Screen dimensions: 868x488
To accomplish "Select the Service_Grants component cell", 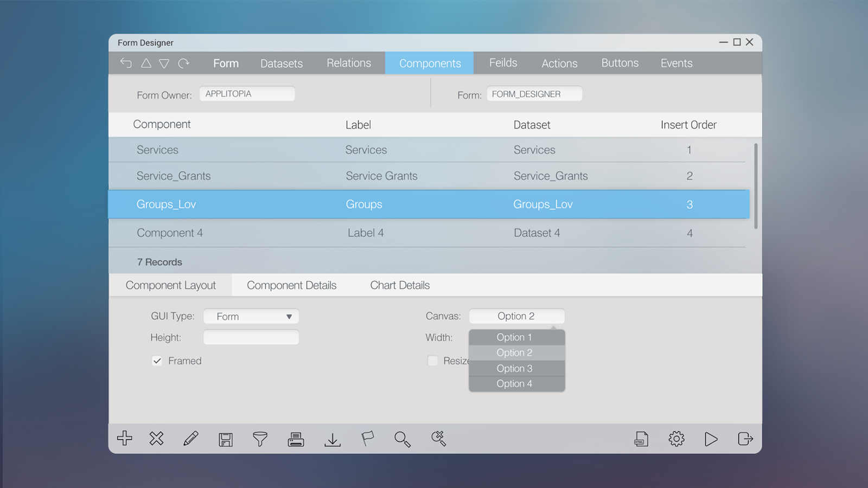I will pos(174,176).
